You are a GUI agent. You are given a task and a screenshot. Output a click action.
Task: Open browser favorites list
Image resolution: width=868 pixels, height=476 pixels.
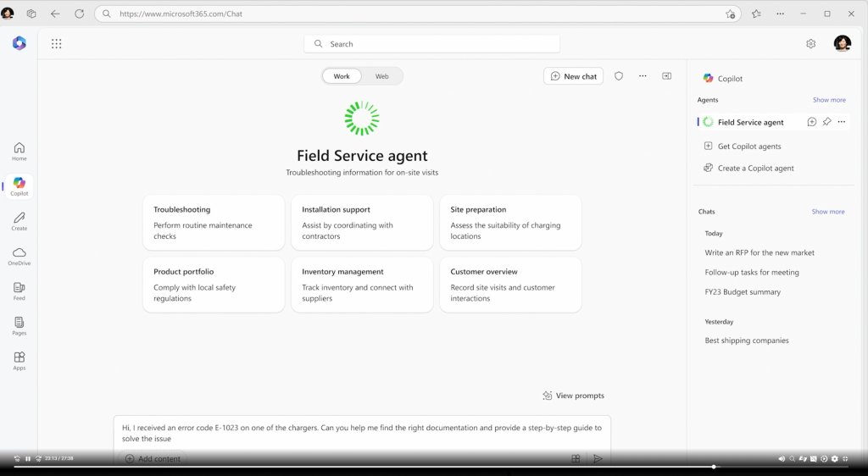point(756,14)
